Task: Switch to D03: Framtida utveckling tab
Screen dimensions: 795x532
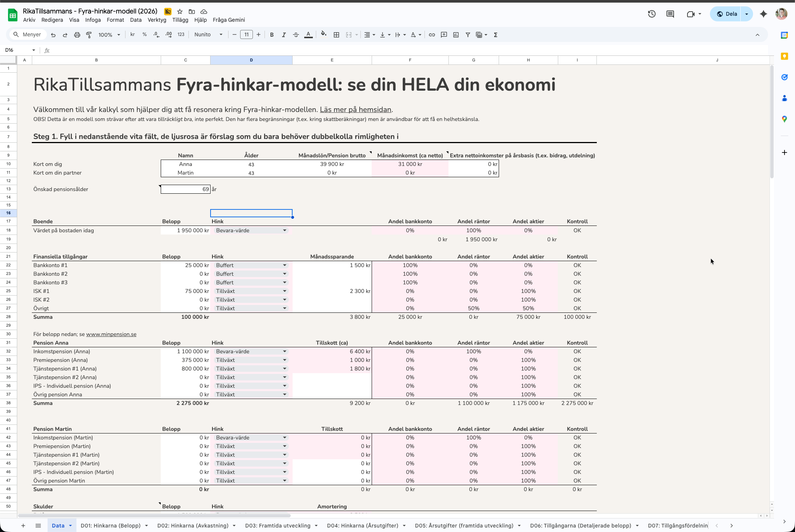Action: 278,526
